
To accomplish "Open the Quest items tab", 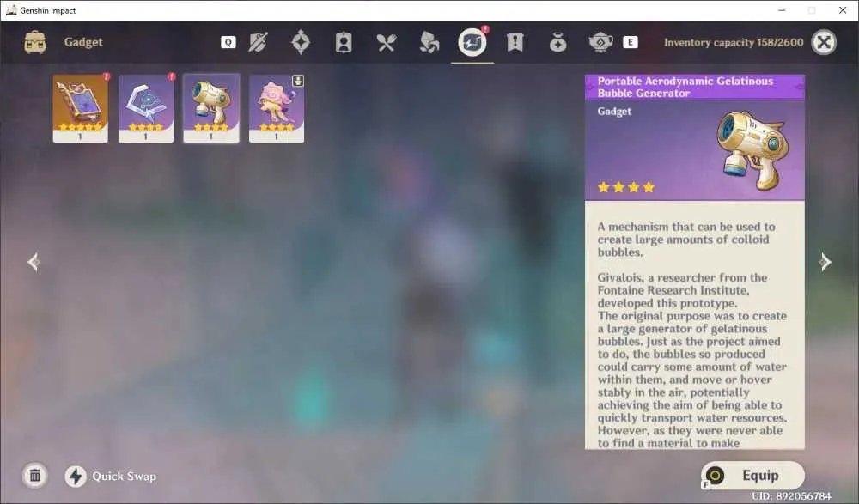I will [515, 42].
